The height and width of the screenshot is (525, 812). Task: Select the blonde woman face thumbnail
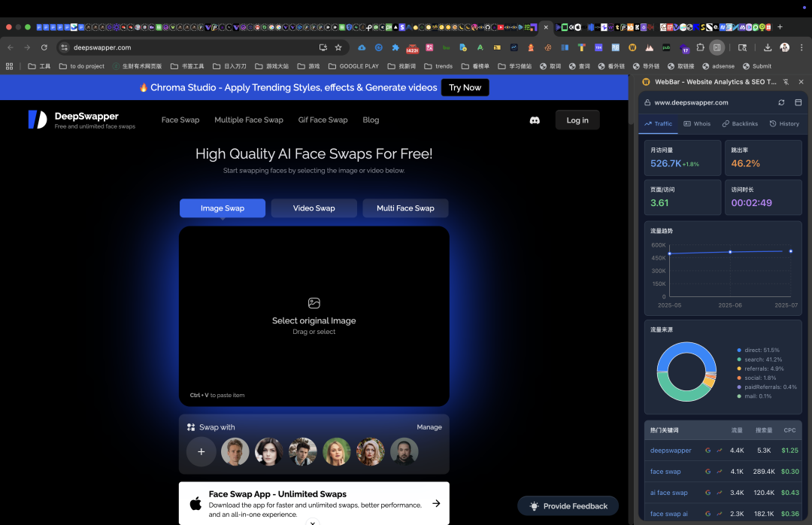336,451
